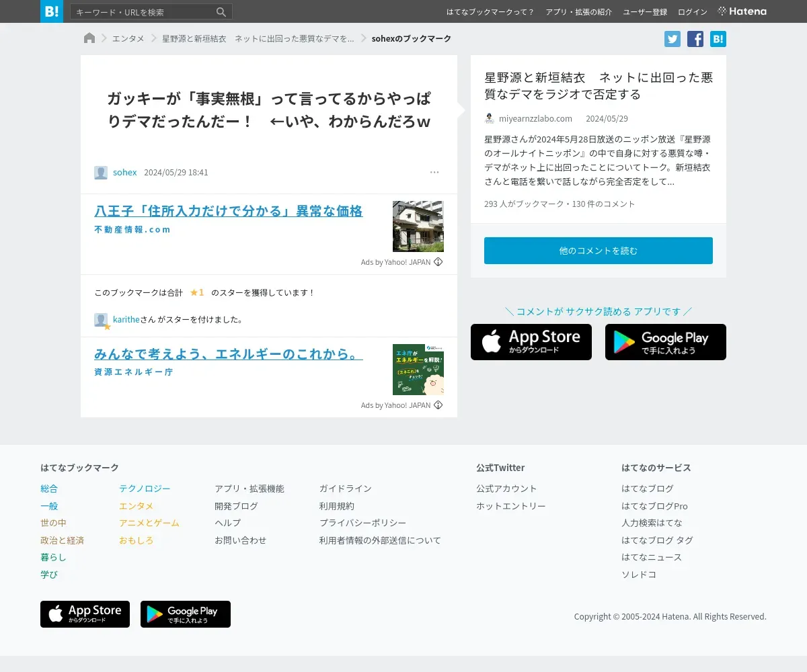The image size is (807, 672).
Task: Open アプリ・拡張の紹介 header link
Action: click(578, 12)
